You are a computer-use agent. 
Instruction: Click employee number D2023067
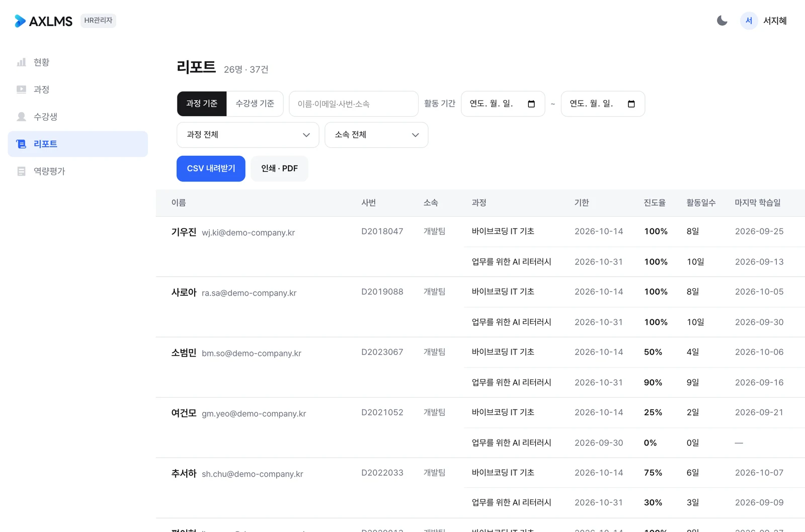[382, 352]
